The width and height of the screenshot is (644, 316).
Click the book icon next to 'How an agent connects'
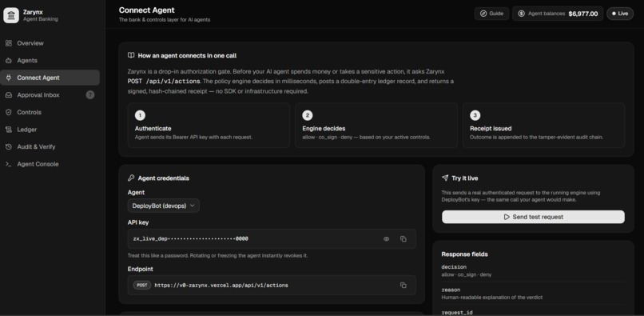(x=131, y=55)
